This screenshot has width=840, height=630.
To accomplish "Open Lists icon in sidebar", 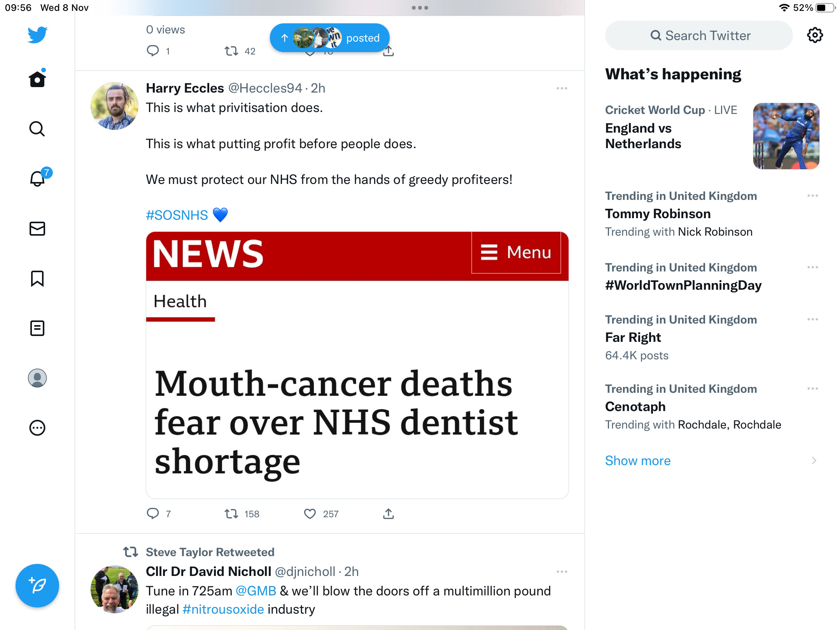I will (37, 328).
